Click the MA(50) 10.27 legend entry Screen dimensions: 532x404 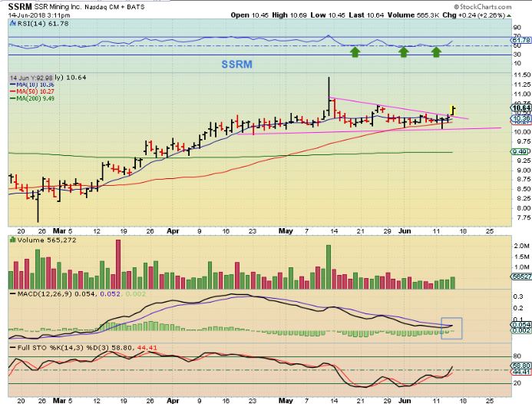32,91
